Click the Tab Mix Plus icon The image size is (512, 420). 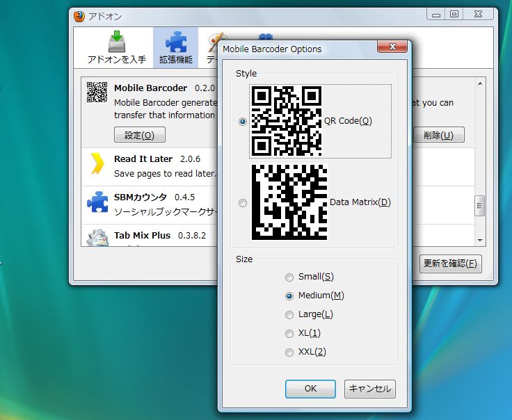pos(97,238)
